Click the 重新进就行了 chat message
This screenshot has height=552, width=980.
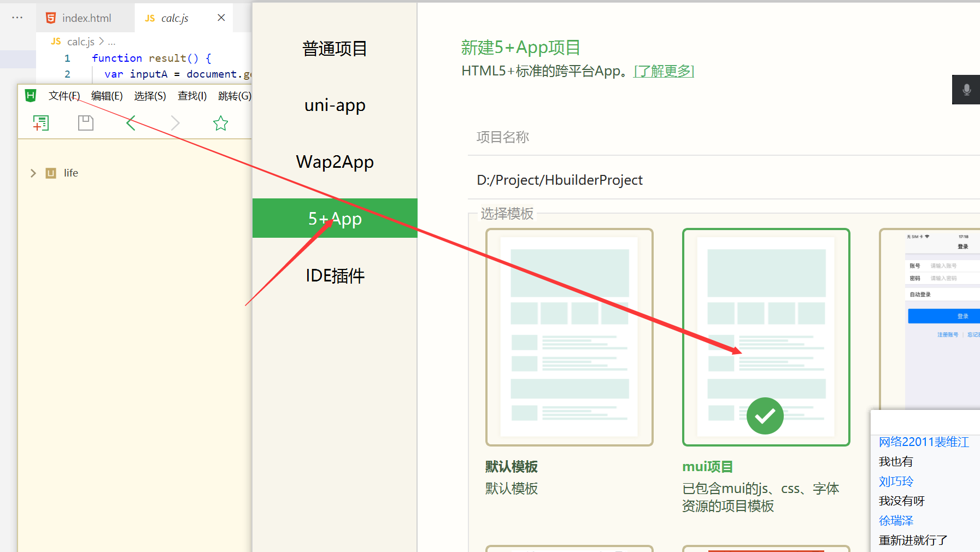click(913, 540)
